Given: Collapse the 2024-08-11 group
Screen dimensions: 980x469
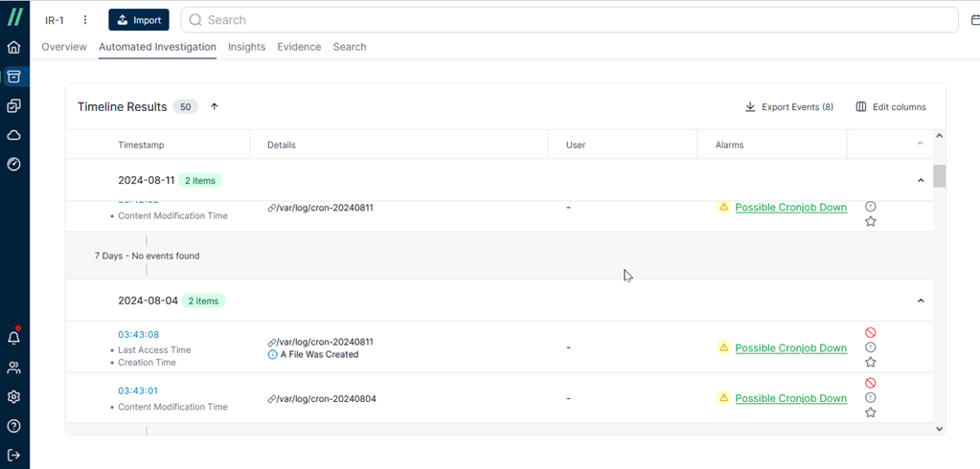Looking at the screenshot, I should click(x=920, y=181).
